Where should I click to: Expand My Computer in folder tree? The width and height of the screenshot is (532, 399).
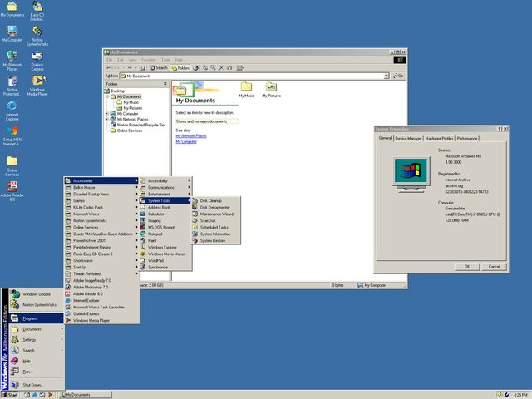107,114
